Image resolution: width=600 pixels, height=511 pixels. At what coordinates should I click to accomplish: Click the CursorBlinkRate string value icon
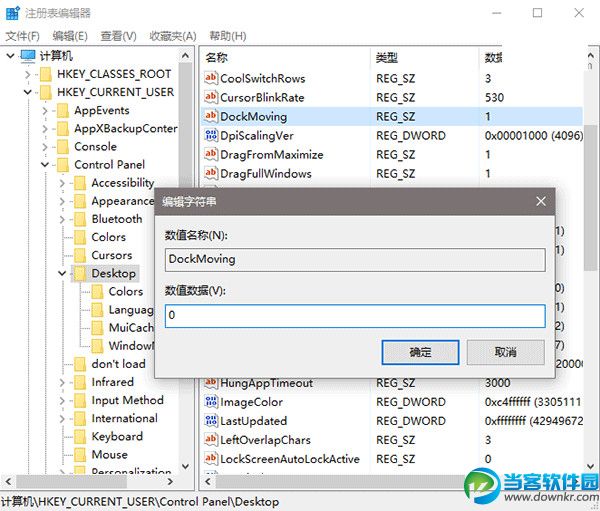click(211, 97)
